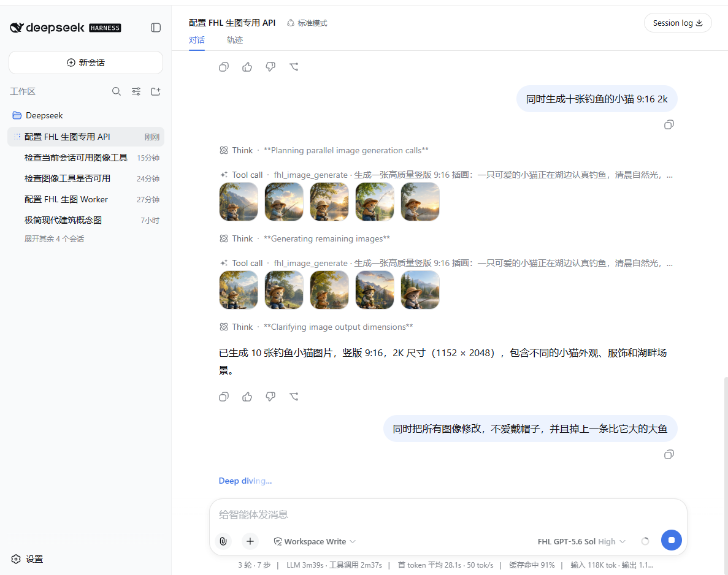Screen dimensions: 728x575
Task: Branch from the 已生成 10 张 response
Action: (x=294, y=397)
